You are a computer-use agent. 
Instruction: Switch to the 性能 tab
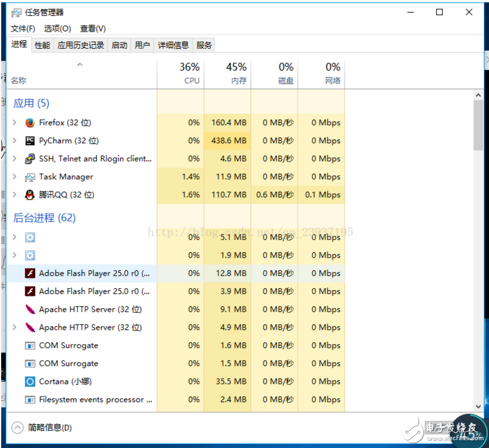click(42, 45)
